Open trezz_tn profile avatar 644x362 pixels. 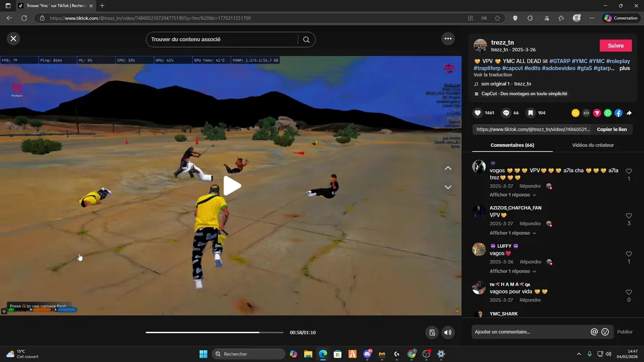tap(480, 46)
